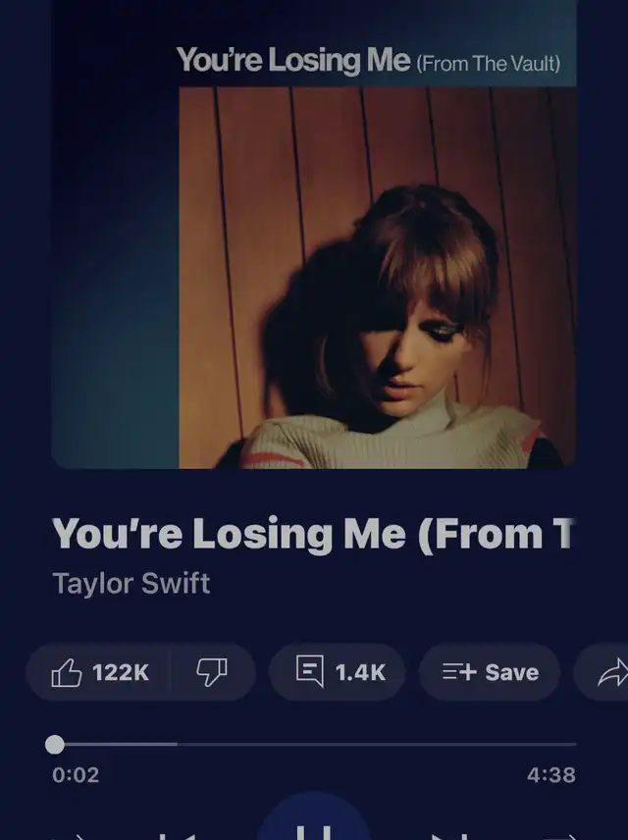
Task: Tap the 0:02 elapsed time label
Action: point(76,775)
